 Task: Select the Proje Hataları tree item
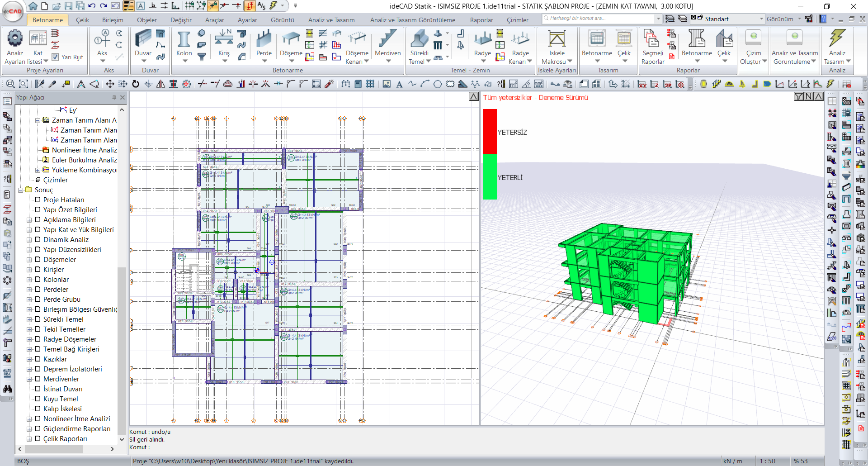pos(64,200)
